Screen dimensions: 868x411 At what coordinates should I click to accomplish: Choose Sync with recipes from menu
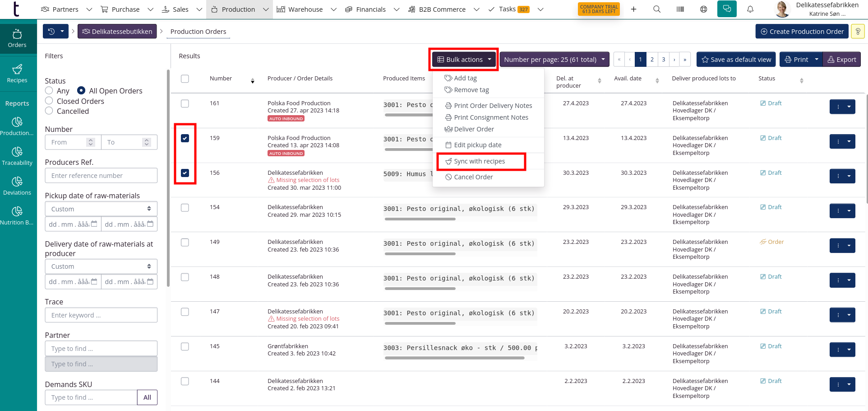[x=479, y=161]
